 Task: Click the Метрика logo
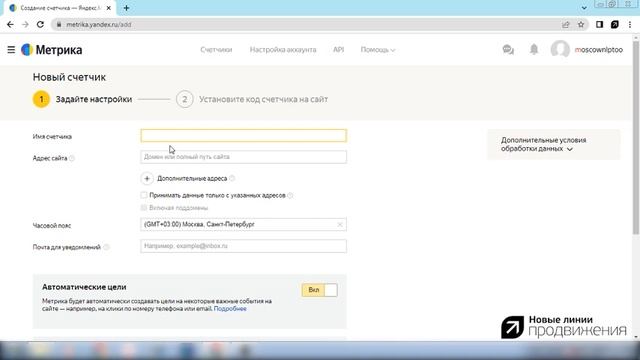point(51,50)
